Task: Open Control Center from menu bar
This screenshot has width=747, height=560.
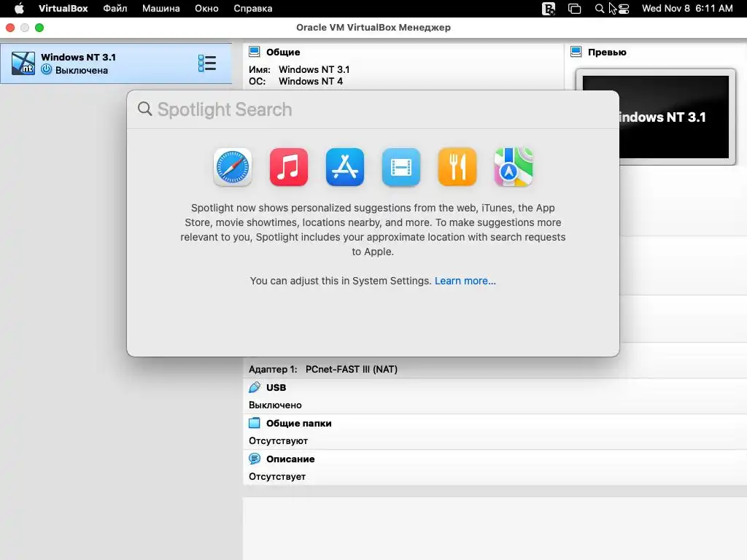Action: pos(624,9)
